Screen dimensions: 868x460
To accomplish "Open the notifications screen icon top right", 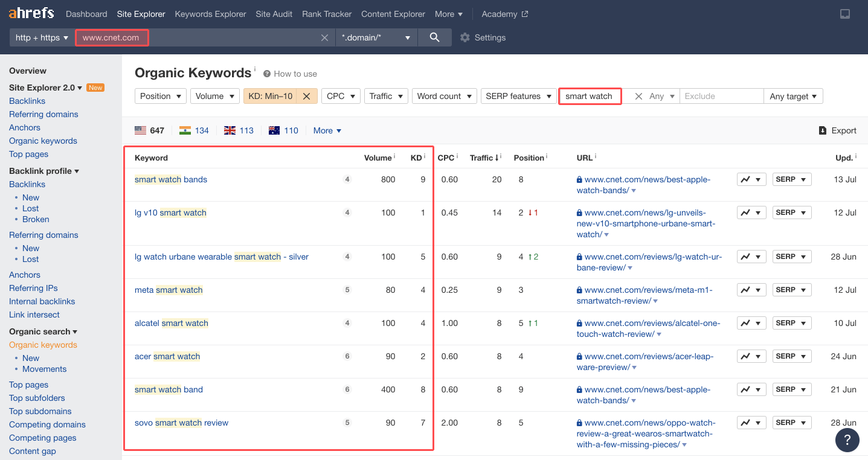I will tap(845, 14).
